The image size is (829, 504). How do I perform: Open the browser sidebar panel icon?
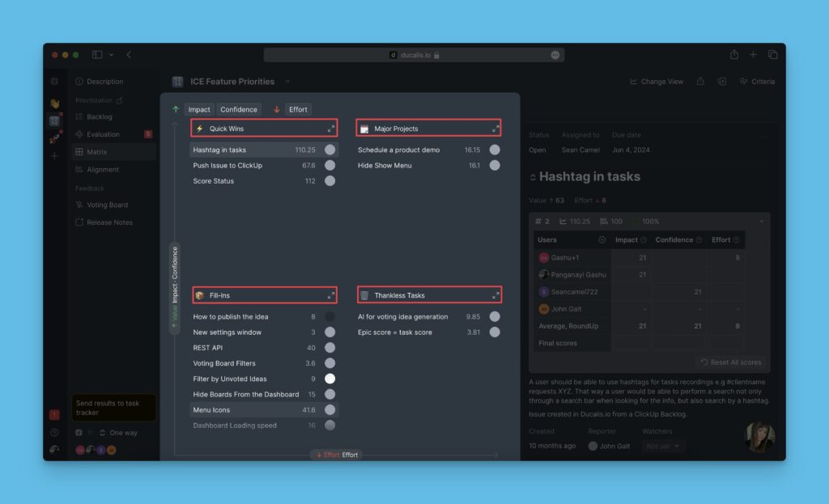click(97, 55)
